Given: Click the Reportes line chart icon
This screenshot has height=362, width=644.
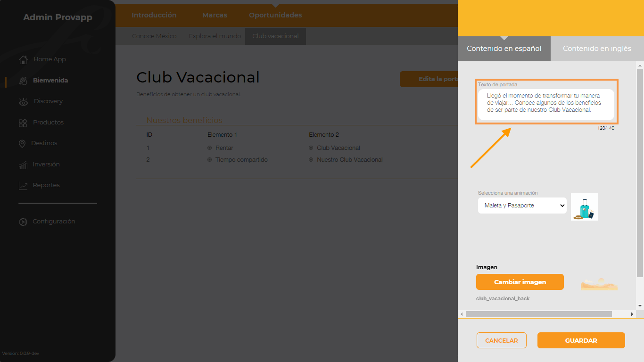Looking at the screenshot, I should point(23,185).
